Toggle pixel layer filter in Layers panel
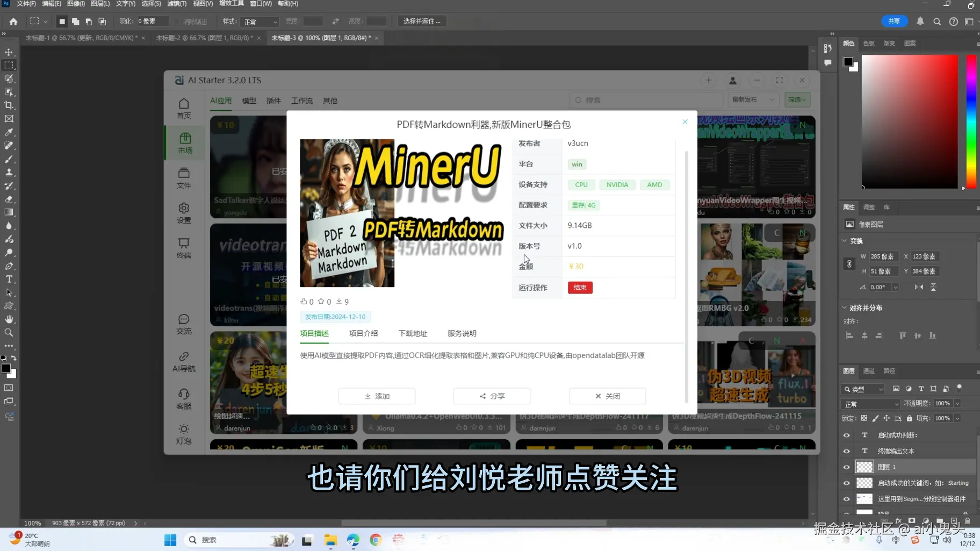The height and width of the screenshot is (551, 980). [x=896, y=389]
